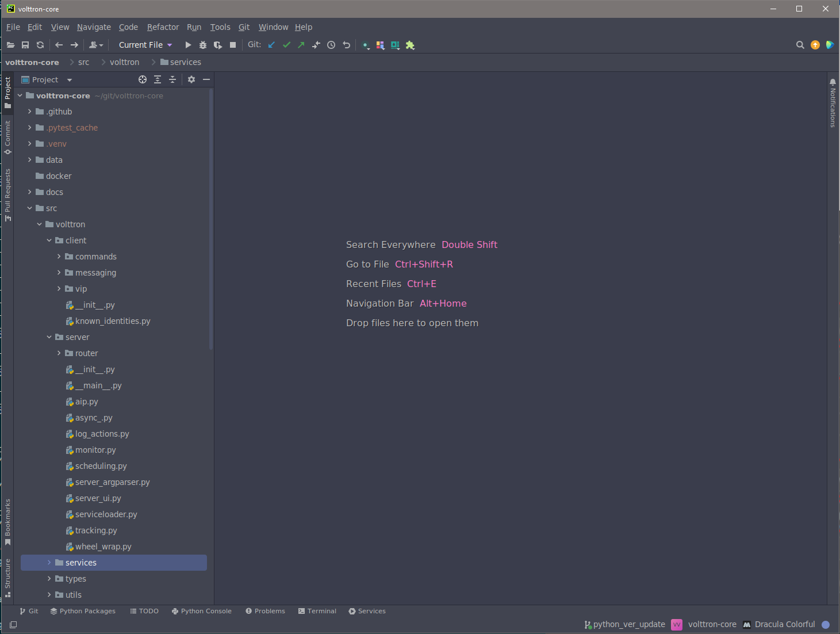Toggle the Commit side tool window
840x634 pixels.
click(7, 138)
